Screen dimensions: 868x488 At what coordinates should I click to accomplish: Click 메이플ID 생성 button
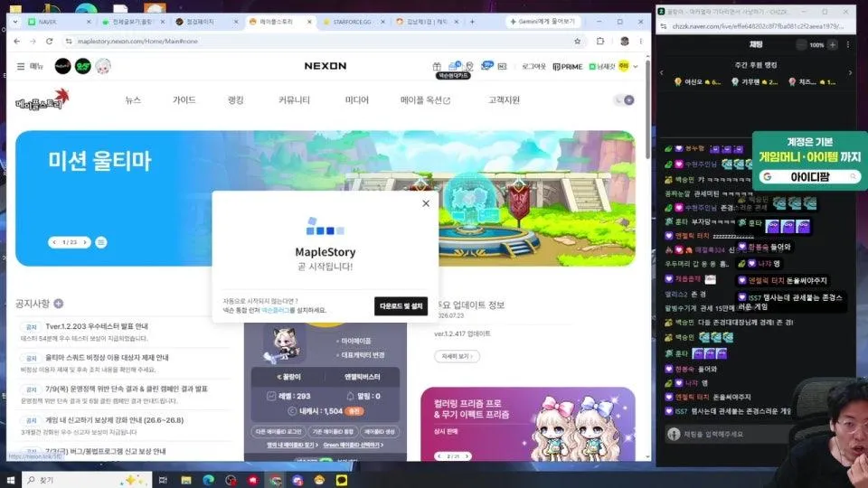pos(379,432)
